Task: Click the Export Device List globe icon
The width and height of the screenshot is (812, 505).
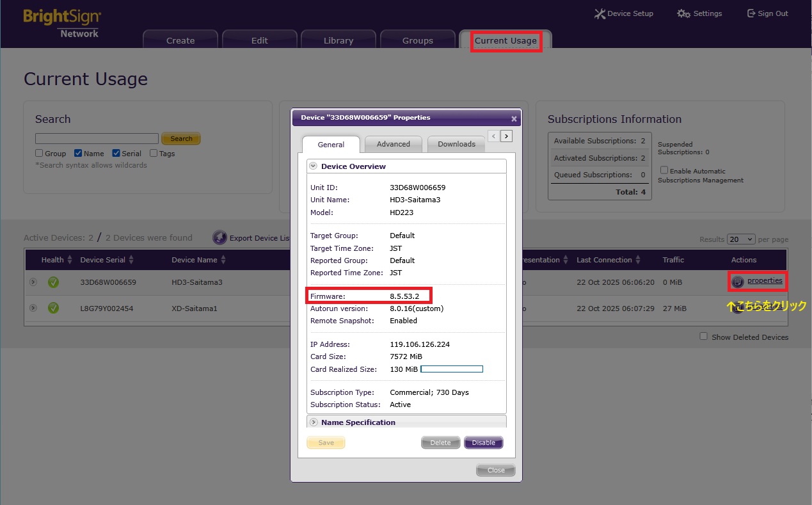Action: (219, 238)
